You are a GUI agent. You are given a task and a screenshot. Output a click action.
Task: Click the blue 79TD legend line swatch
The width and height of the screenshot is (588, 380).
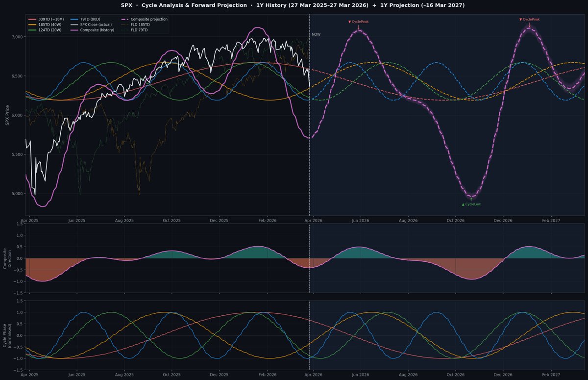(x=74, y=19)
